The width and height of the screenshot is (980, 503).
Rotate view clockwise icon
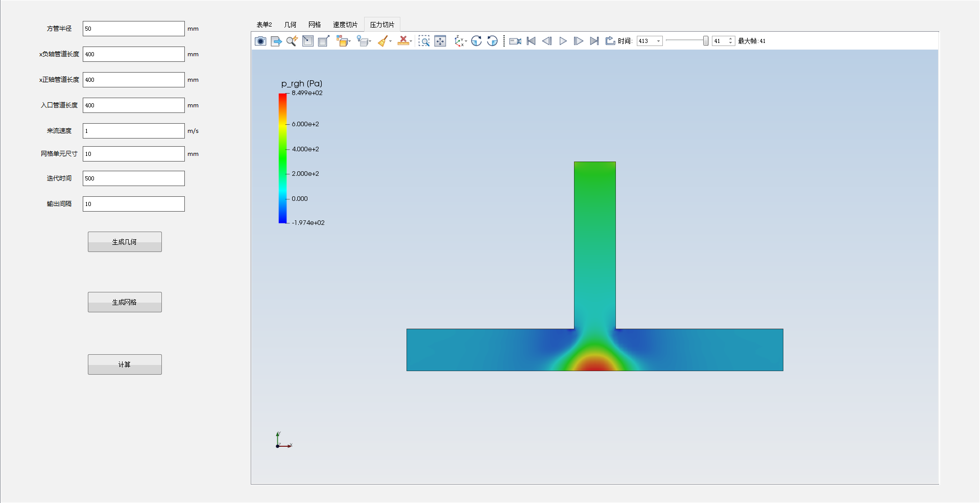476,41
